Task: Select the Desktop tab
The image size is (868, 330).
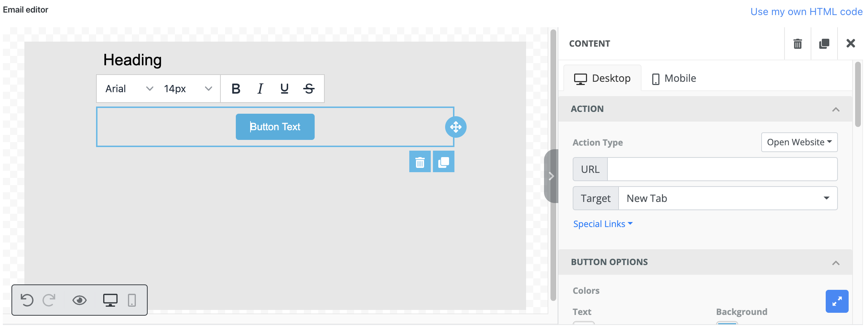Action: [603, 78]
